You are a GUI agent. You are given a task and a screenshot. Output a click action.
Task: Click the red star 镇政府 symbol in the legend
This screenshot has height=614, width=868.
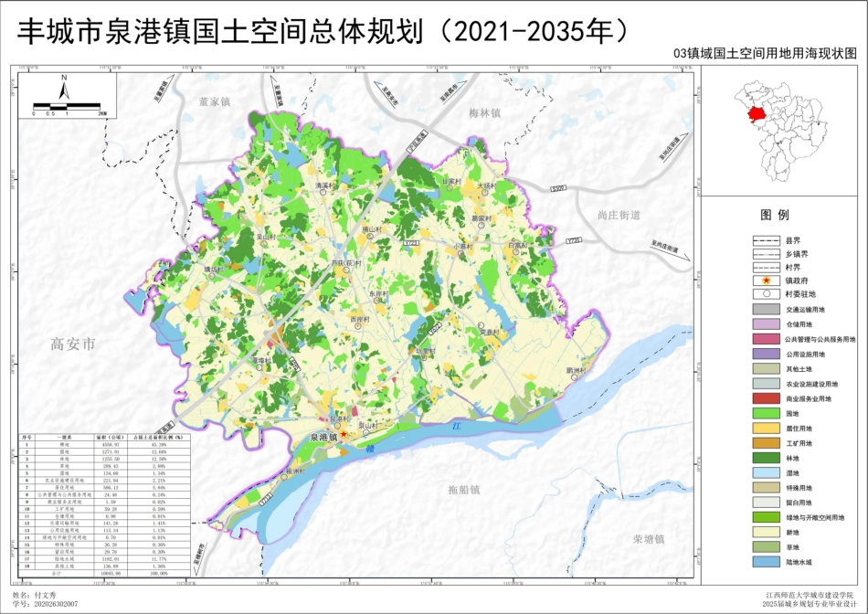click(766, 281)
